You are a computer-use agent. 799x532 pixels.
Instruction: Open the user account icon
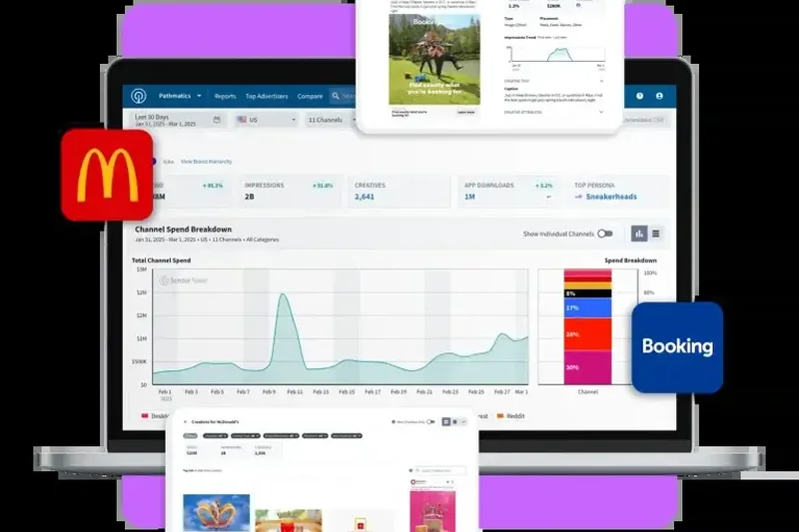(x=659, y=96)
